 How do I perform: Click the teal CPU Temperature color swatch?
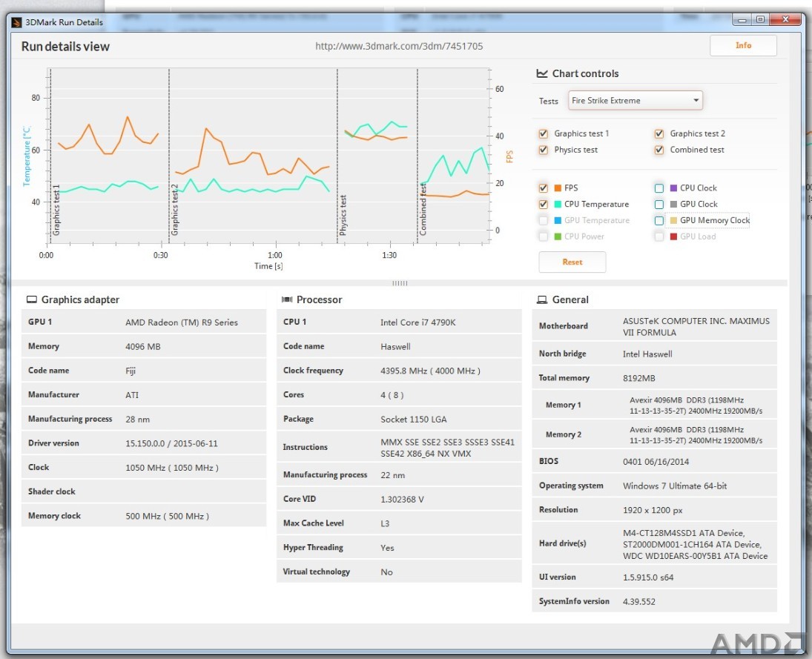click(x=558, y=204)
